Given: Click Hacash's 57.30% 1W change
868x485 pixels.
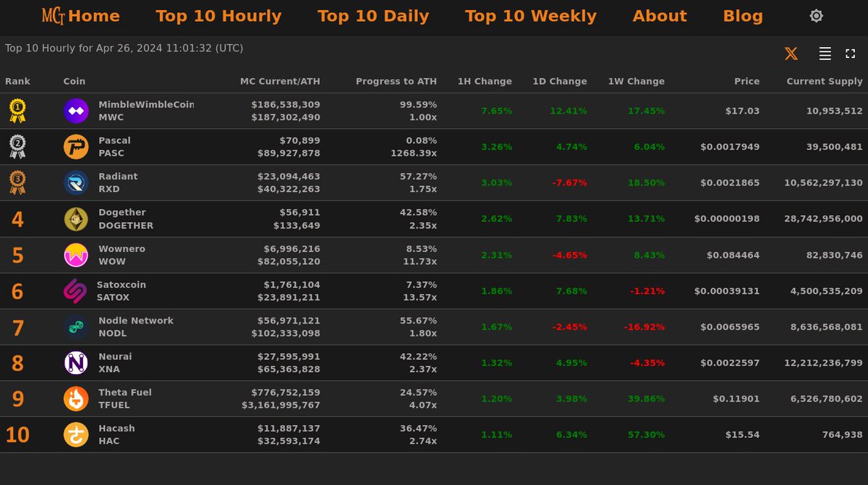Looking at the screenshot, I should (647, 435).
